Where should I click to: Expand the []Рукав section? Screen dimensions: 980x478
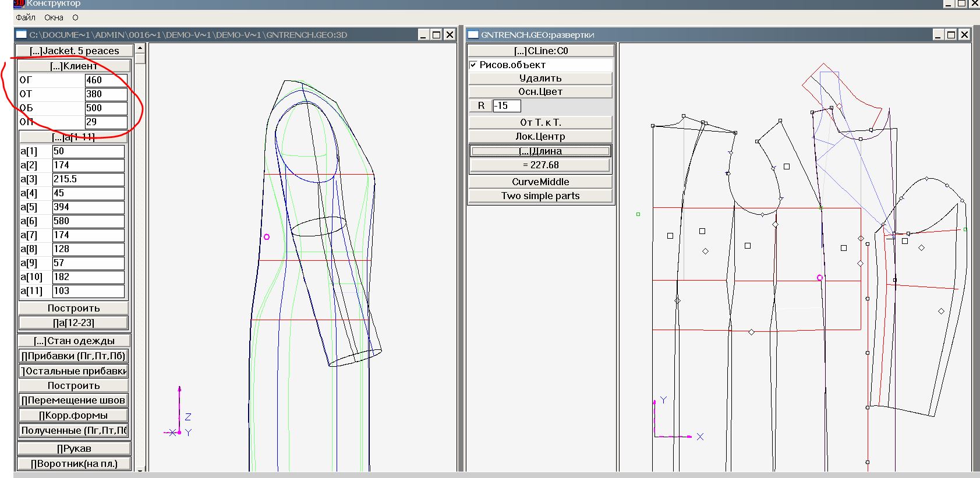(x=73, y=448)
